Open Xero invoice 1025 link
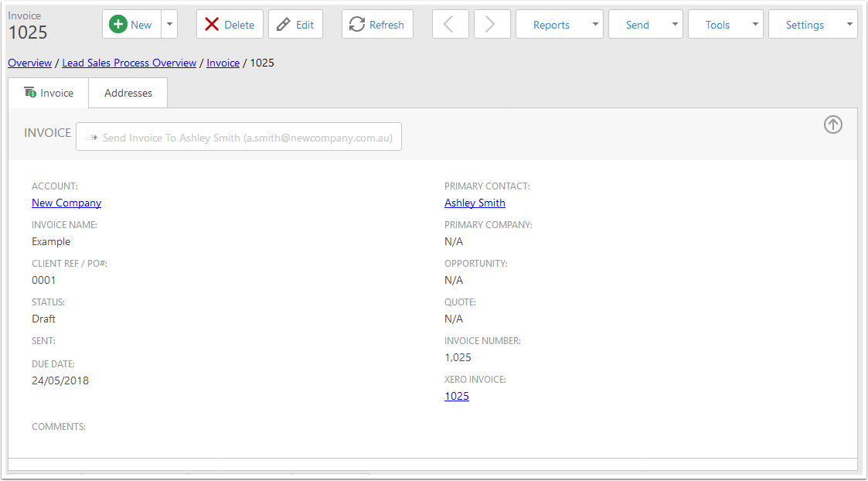The height and width of the screenshot is (481, 868). 457,396
